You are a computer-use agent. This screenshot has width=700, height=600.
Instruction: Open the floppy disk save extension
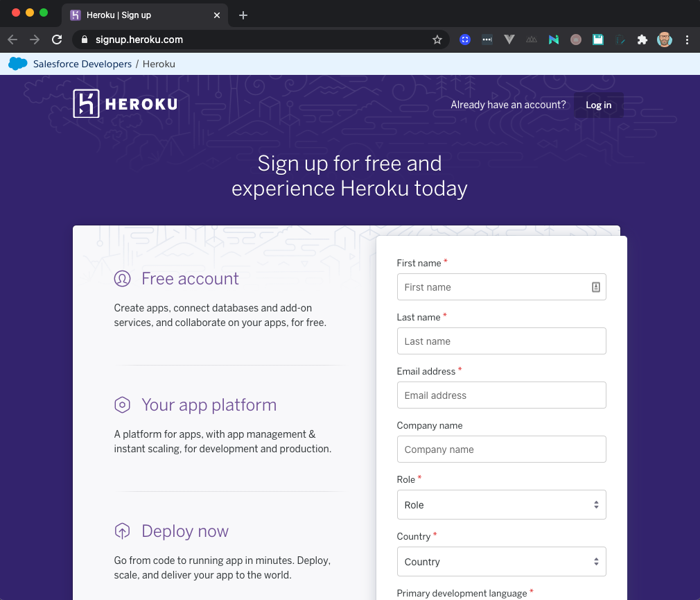(598, 40)
